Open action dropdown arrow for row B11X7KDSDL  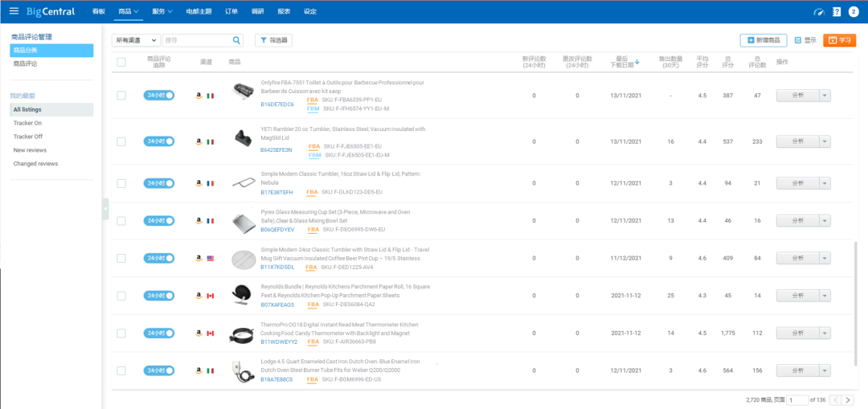point(825,258)
